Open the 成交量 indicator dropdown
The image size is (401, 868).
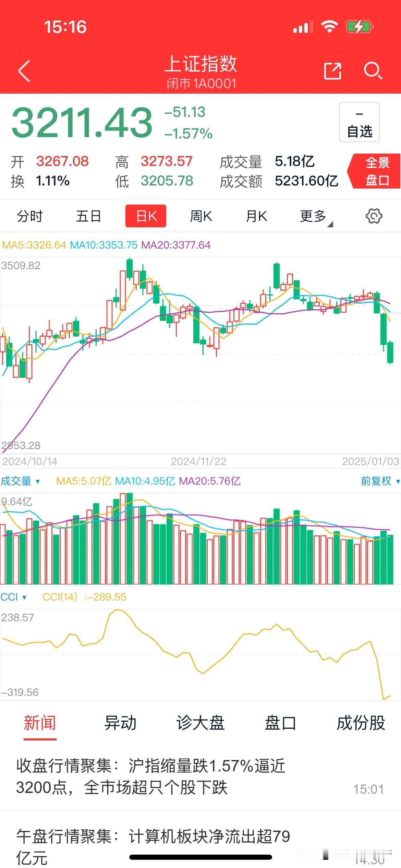pos(20,481)
